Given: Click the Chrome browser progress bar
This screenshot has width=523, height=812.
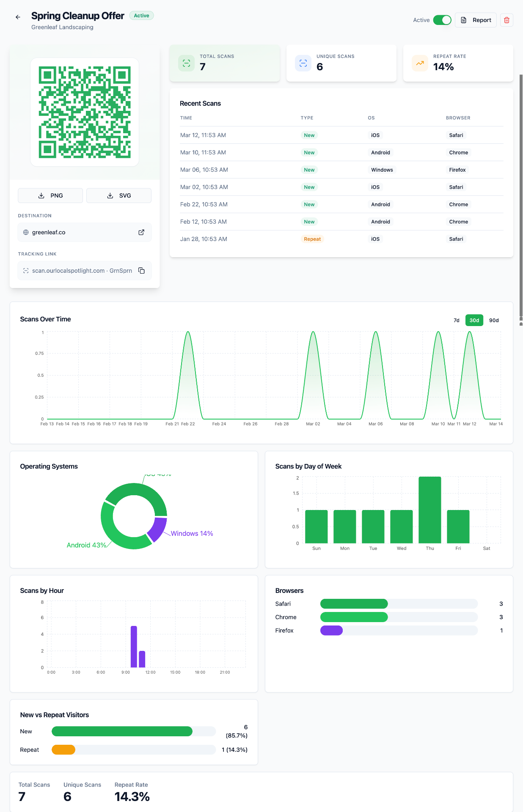Looking at the screenshot, I should coord(399,617).
